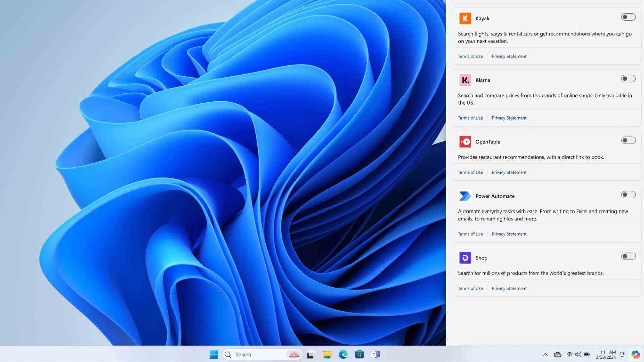Click the OpenTable plugin icon
The height and width of the screenshot is (362, 644).
pyautogui.click(x=465, y=141)
